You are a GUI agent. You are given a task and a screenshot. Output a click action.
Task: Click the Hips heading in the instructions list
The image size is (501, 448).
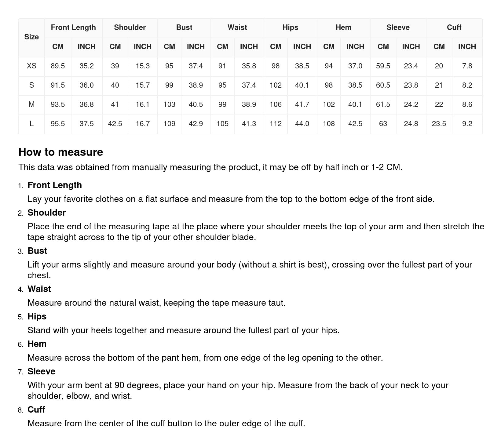(37, 316)
